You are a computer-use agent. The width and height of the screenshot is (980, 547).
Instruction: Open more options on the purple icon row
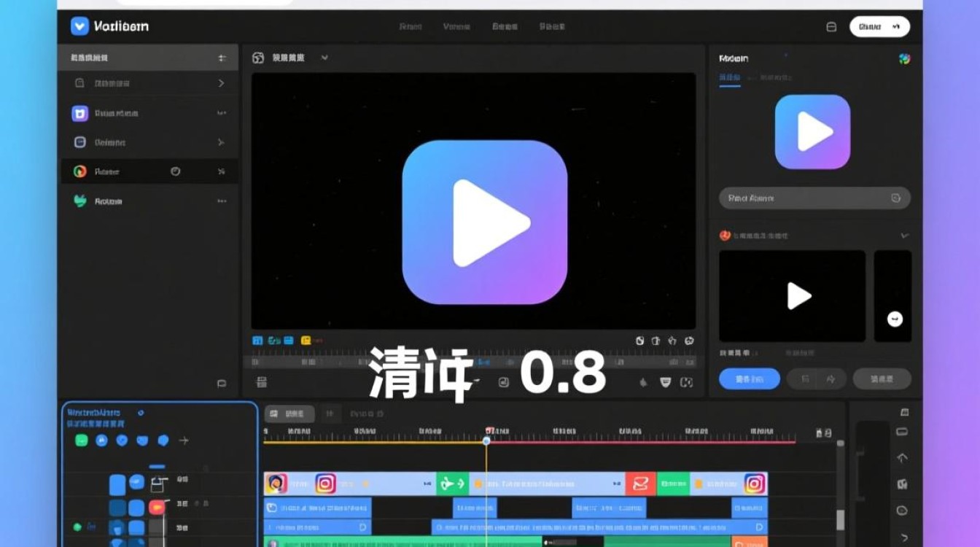(x=222, y=113)
